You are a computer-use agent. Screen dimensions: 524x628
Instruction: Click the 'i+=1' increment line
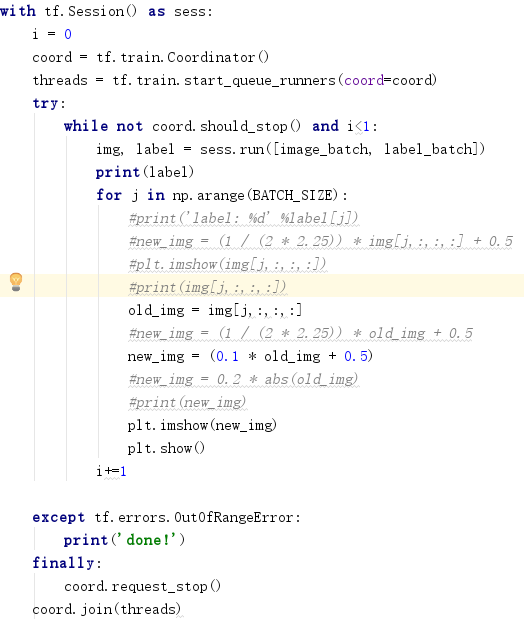click(111, 471)
